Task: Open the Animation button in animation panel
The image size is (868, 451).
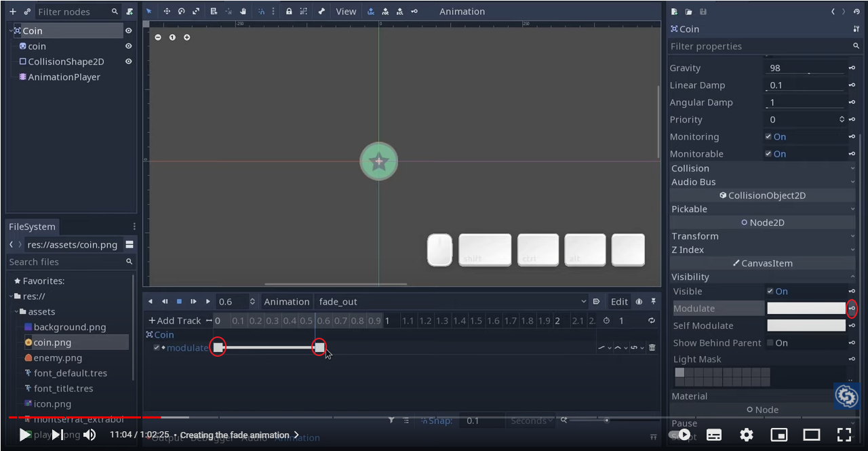Action: [286, 302]
